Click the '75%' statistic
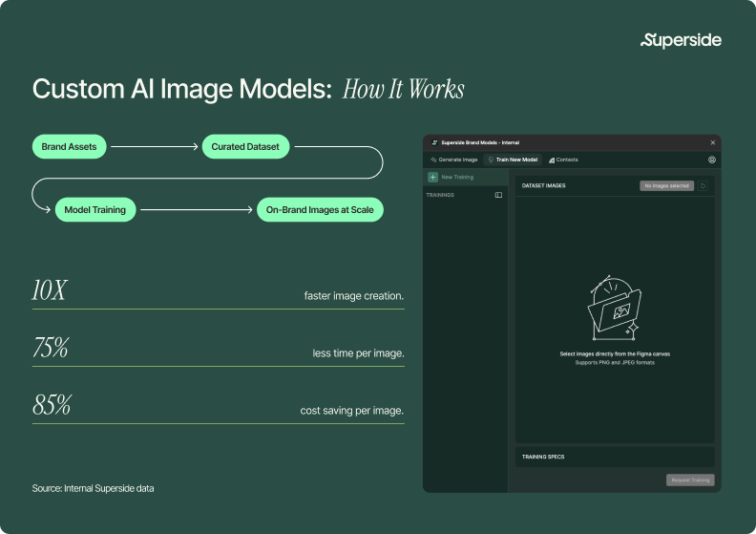Viewport: 756px width, 534px height. click(x=51, y=348)
